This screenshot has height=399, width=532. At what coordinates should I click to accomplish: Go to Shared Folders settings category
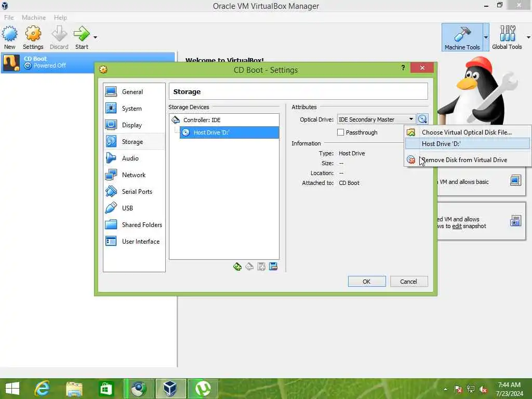[134, 224]
